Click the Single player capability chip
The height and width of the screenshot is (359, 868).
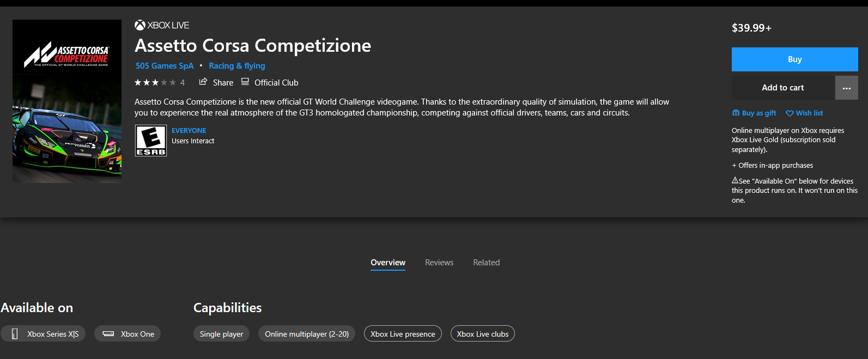222,334
